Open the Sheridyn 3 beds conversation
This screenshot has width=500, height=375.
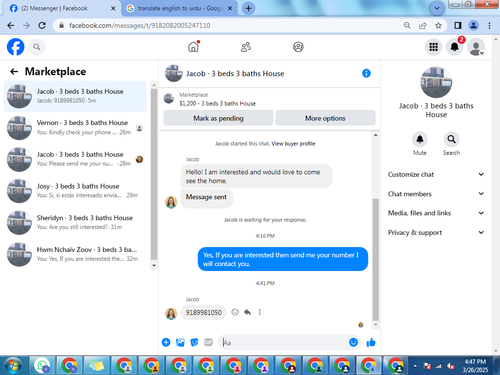pos(75,223)
